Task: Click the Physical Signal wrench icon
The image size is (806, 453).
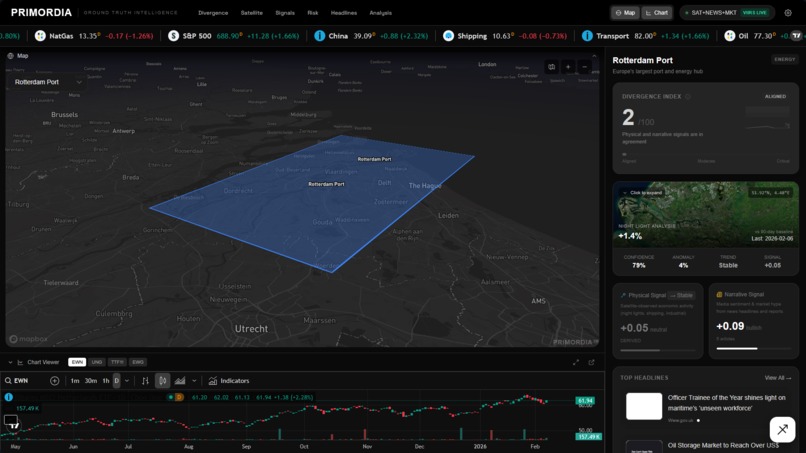Action: coord(623,296)
